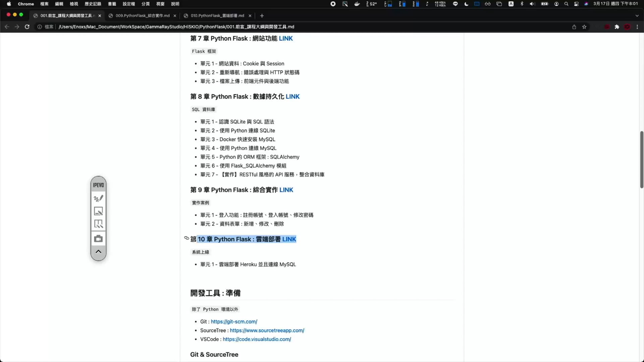Click the page vertical scrollbar thumb

click(641, 160)
